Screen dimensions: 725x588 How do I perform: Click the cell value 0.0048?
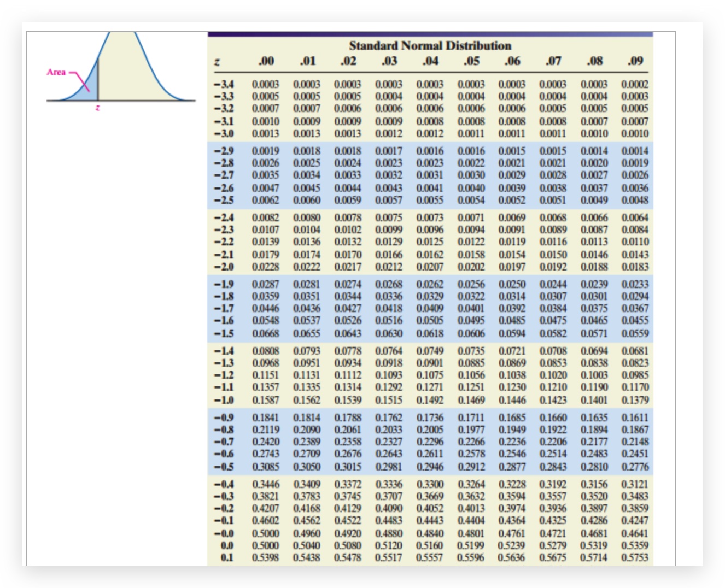pyautogui.click(x=635, y=200)
